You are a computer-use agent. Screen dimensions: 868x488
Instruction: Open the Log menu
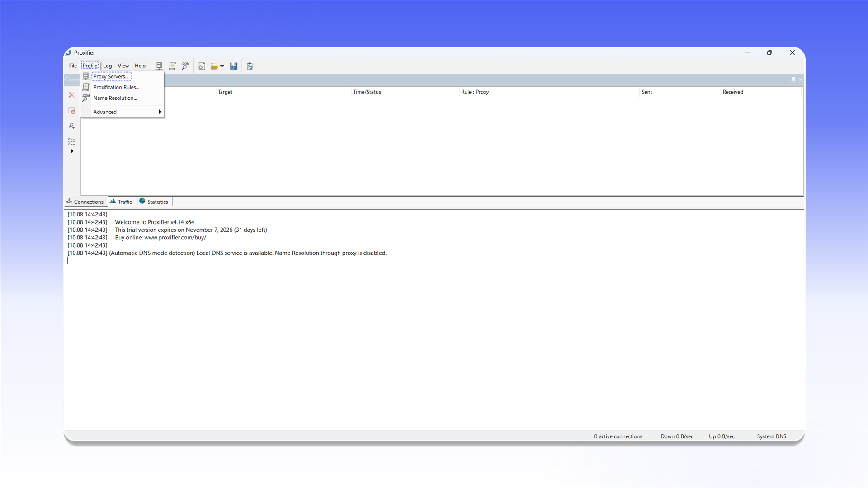tap(107, 66)
